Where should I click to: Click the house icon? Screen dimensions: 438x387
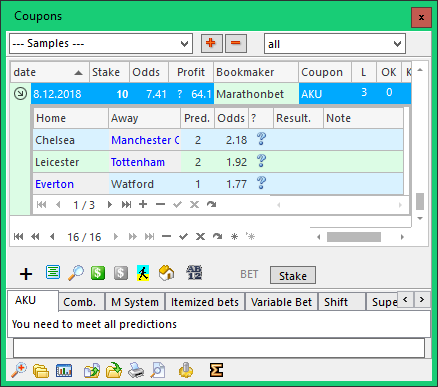pyautogui.click(x=166, y=273)
